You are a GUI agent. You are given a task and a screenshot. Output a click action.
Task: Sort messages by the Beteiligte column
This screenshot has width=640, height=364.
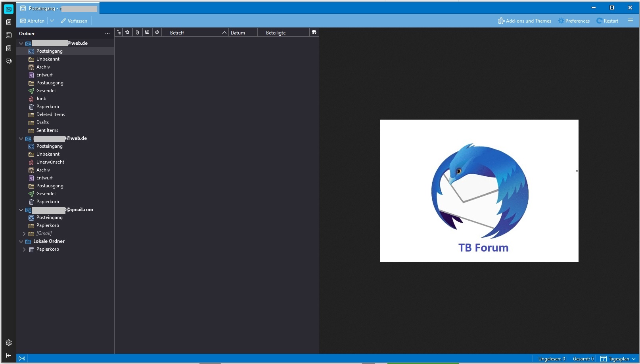(284, 32)
